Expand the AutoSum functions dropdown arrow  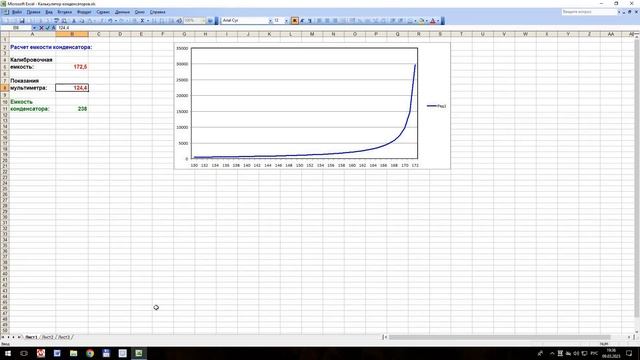148,20
